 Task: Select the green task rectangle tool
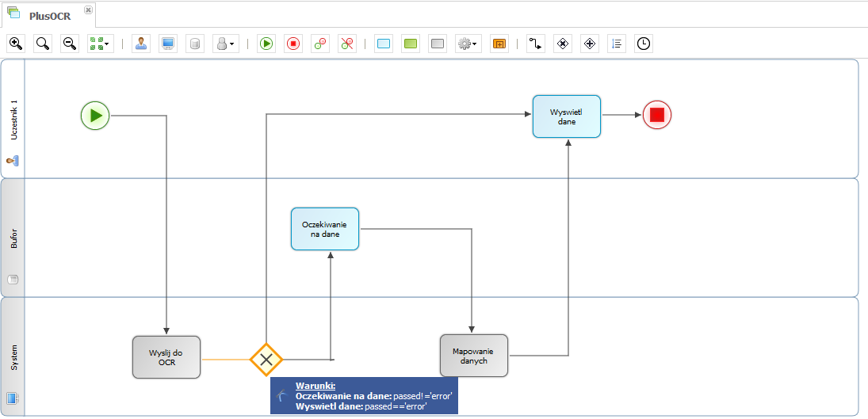click(411, 44)
